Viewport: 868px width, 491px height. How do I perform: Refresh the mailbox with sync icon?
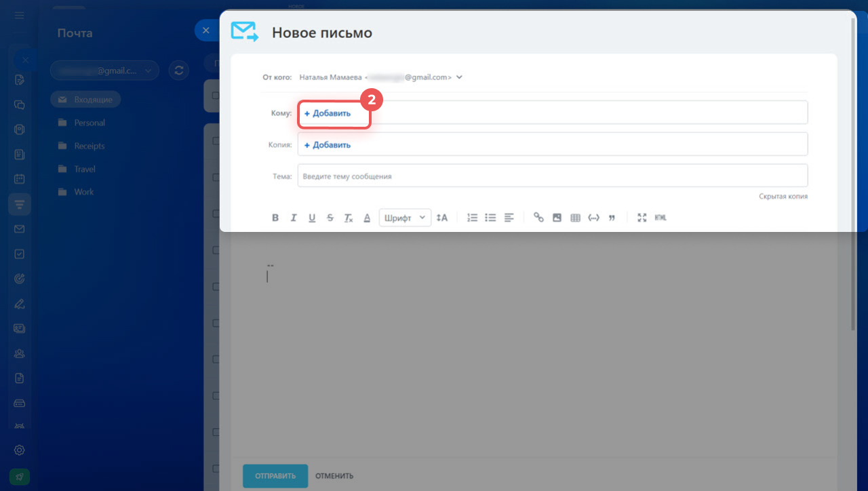[x=179, y=70]
